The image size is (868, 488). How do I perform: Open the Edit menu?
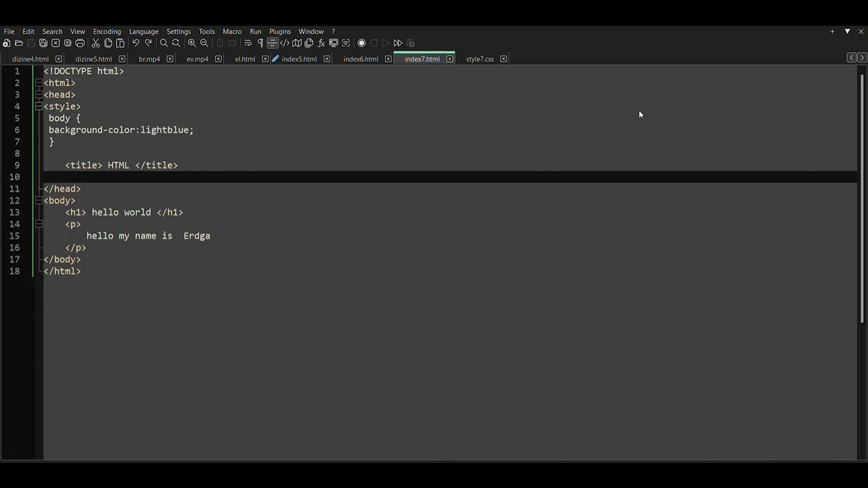28,31
